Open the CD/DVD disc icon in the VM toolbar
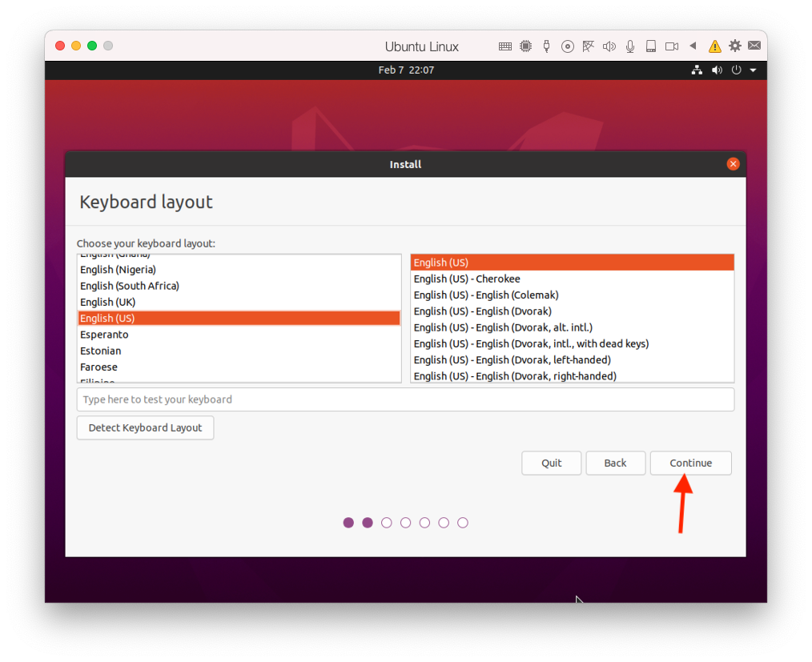Screen dimensions: 812x662 (x=568, y=46)
